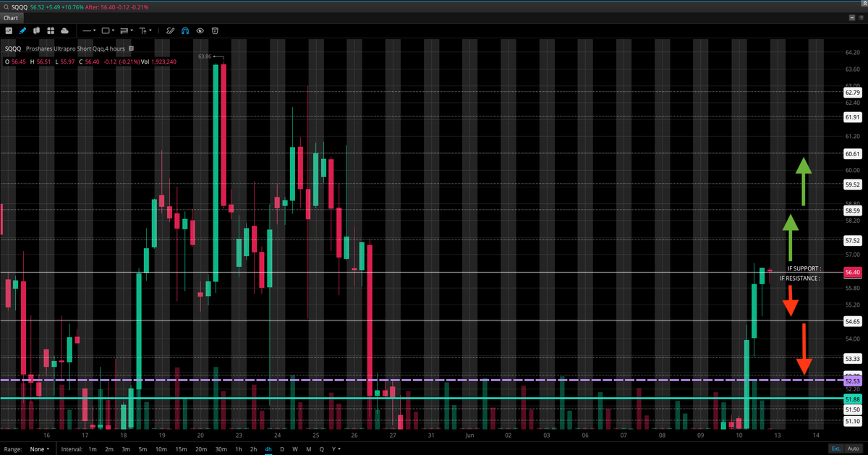
Task: Click the 62.79 price level label
Action: click(x=852, y=93)
